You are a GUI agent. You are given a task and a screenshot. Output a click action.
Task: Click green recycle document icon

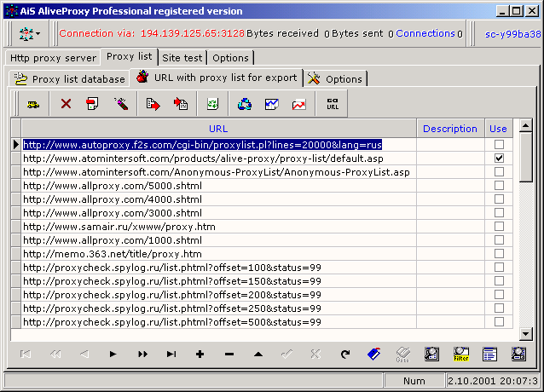pos(212,104)
